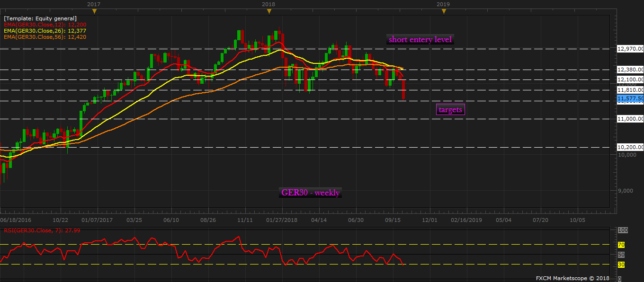The image size is (644, 282).
Task: Click the 10,200.00 price level label
Action: point(630,147)
